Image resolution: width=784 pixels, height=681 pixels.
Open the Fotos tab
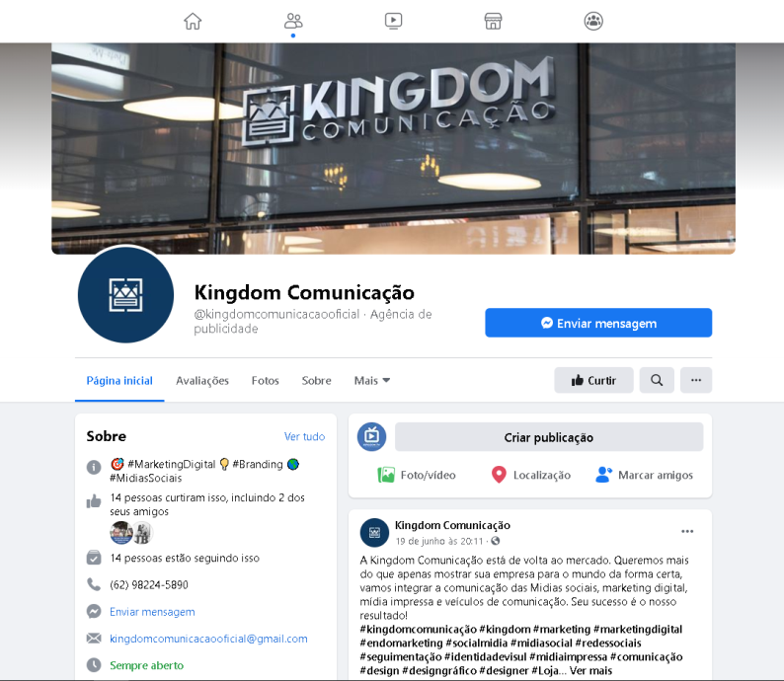265,381
